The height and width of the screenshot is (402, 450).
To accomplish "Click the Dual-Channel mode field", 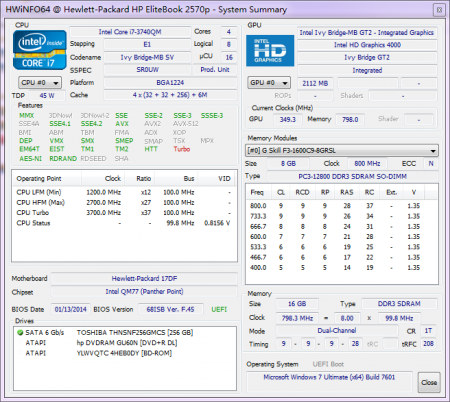I will coord(337,331).
